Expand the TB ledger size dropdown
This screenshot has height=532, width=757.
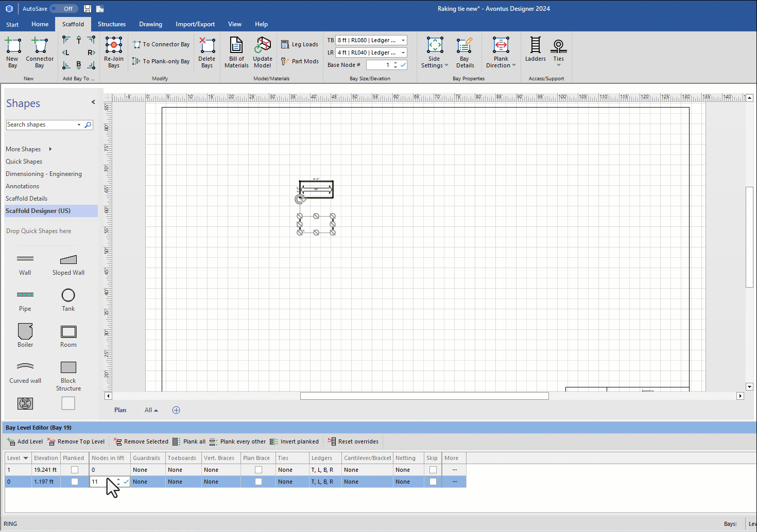tap(403, 40)
